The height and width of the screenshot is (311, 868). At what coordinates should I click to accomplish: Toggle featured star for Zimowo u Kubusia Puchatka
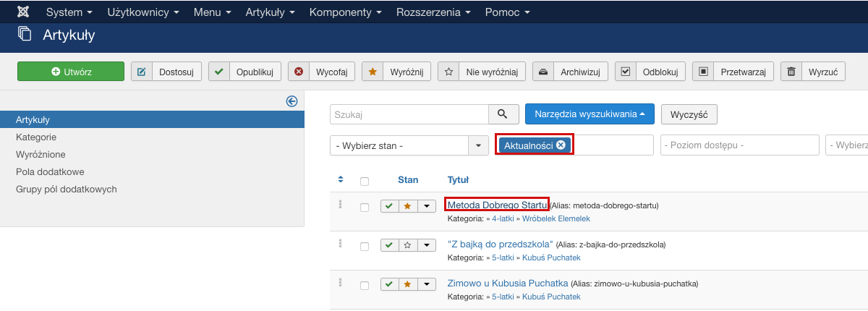[407, 285]
